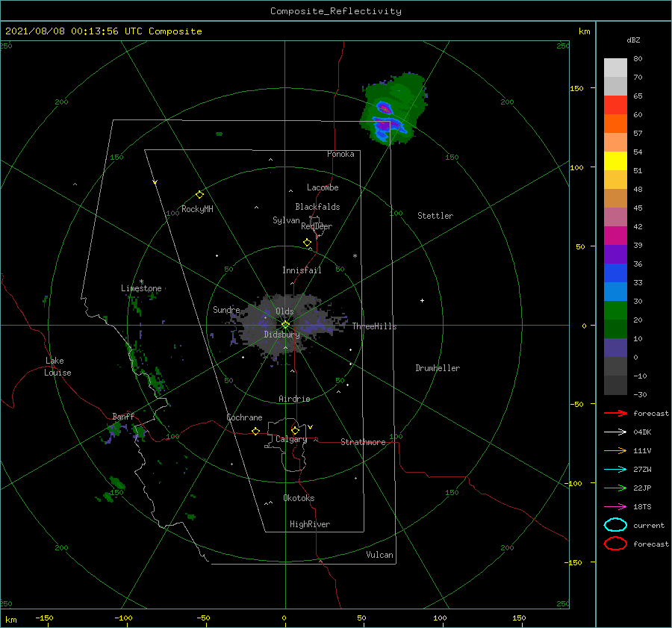Select the cyan 27ZW arrow icon

(x=615, y=470)
